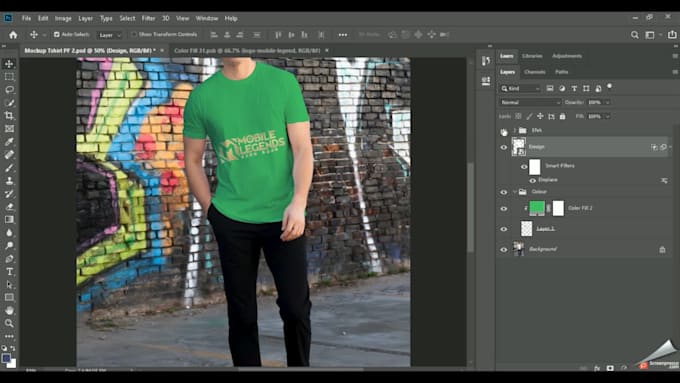Open the Search magnifier at top right
680x383 pixels.
coord(634,35)
